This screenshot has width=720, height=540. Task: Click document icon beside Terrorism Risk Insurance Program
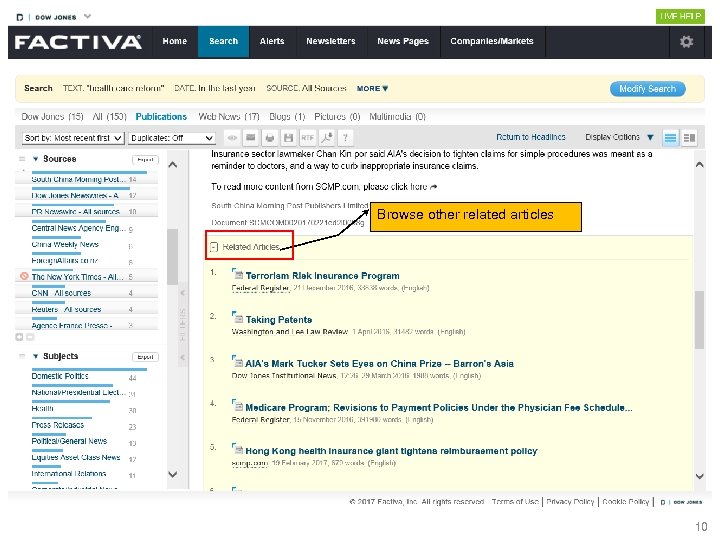tap(237, 274)
